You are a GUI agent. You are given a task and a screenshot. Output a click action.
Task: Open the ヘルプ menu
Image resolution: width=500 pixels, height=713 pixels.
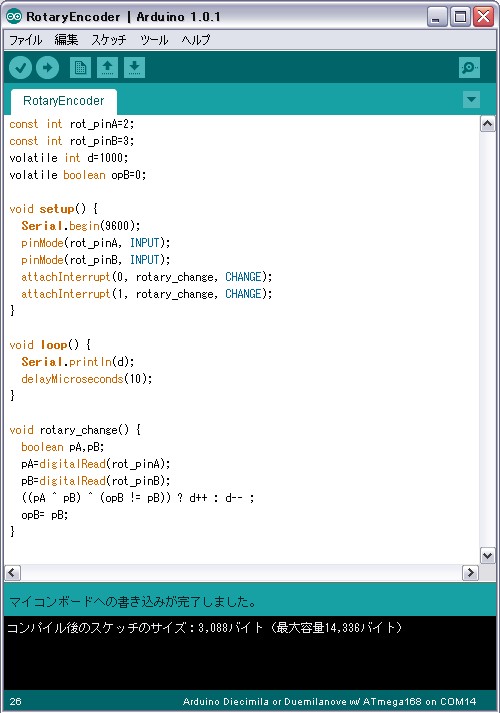point(196,40)
